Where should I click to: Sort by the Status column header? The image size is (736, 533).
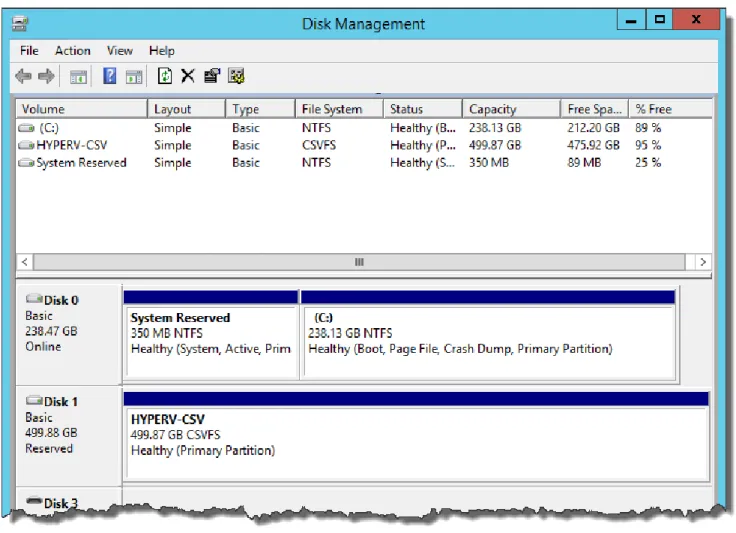pos(423,109)
